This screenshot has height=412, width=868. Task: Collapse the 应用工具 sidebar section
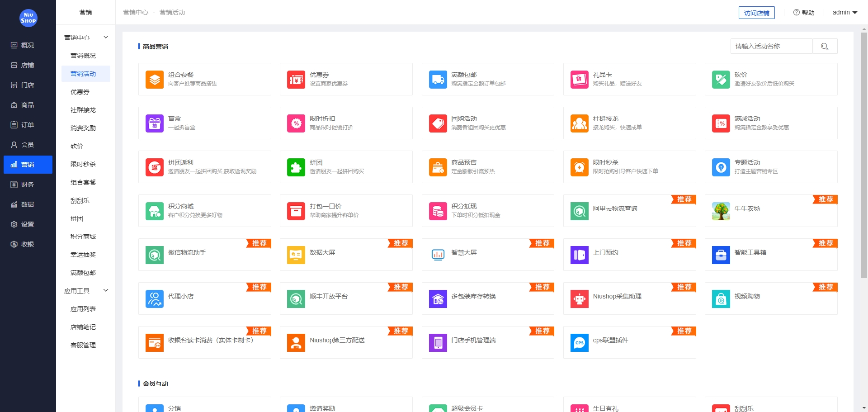[106, 290]
